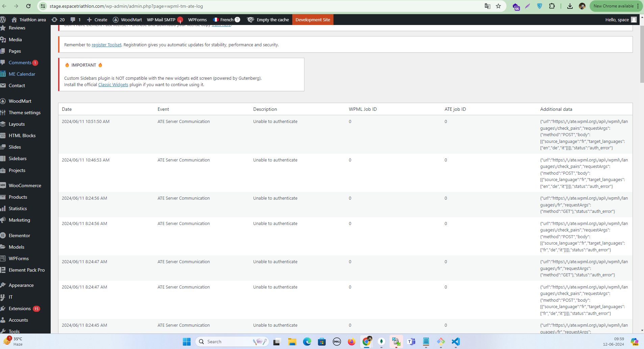Open the updates counter showing 20
The width and height of the screenshot is (644, 349).
click(x=58, y=20)
